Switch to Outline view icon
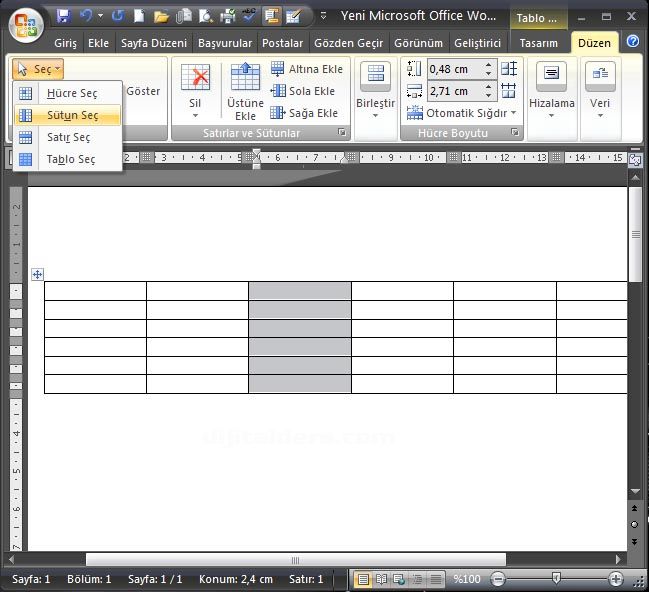This screenshot has height=592, width=649. coord(417,579)
